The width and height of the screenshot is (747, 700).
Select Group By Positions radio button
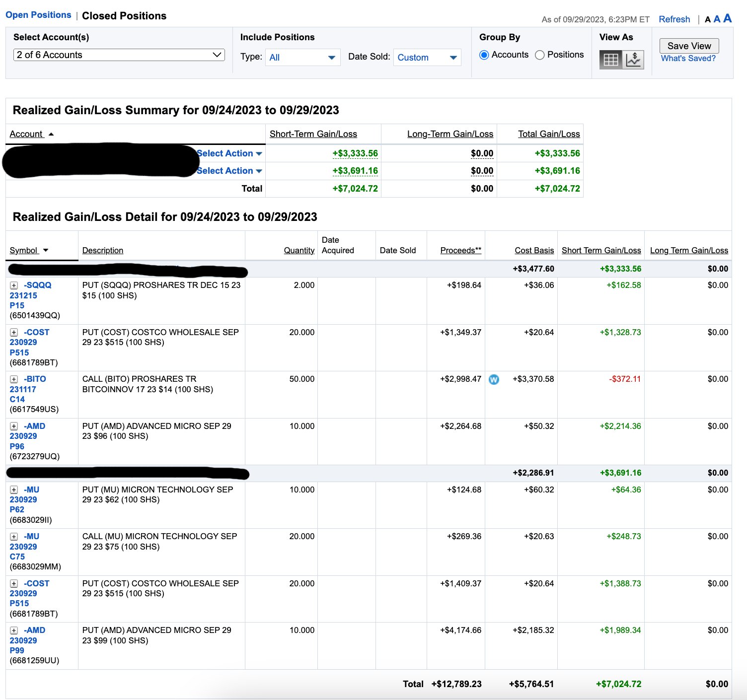tap(539, 55)
